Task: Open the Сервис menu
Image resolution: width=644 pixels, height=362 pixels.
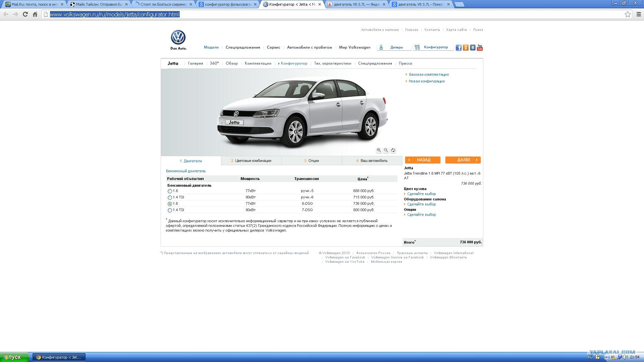Action: [x=273, y=47]
